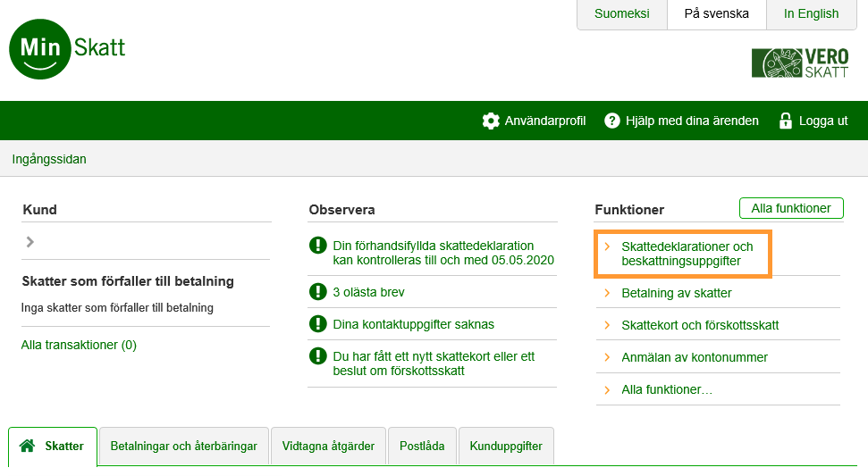Image resolution: width=868 pixels, height=476 pixels.
Task: Go to Betalning av skatter
Action: click(x=676, y=293)
